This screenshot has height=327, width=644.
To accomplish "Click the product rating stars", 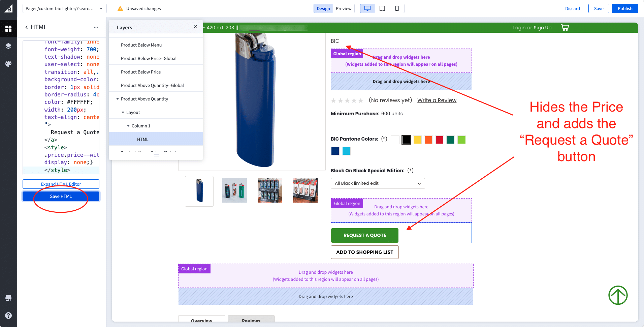I will click(x=347, y=100).
